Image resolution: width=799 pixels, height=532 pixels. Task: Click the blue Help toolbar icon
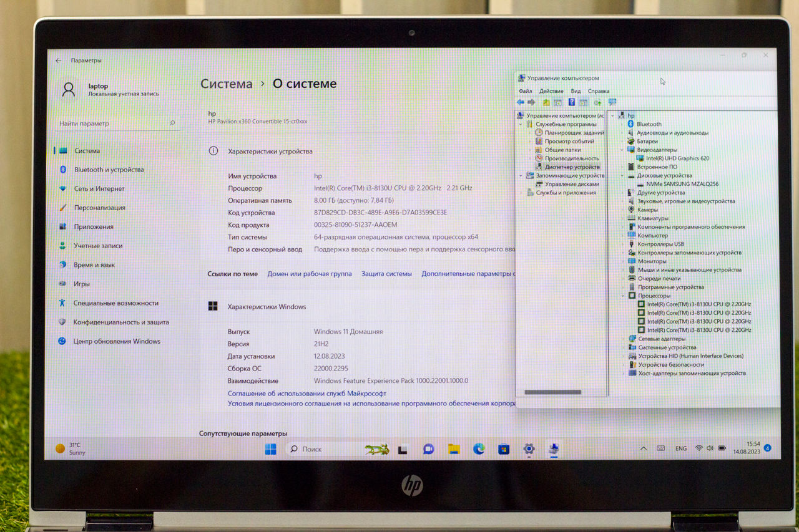click(571, 102)
